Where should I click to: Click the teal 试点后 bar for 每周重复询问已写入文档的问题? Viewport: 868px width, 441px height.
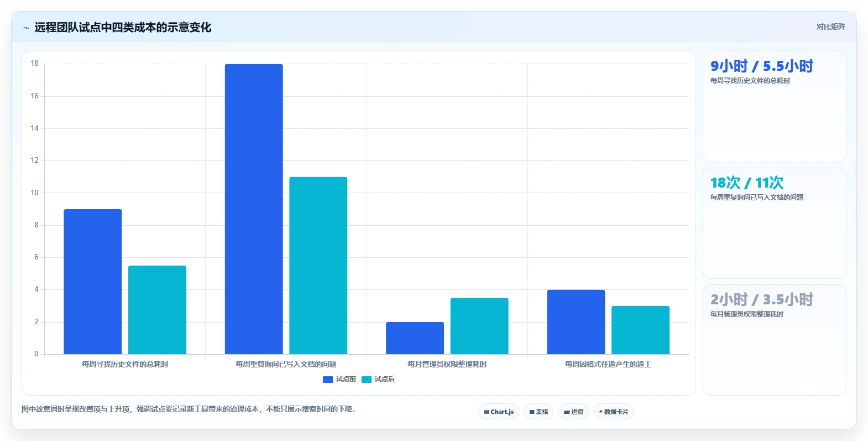click(x=318, y=266)
